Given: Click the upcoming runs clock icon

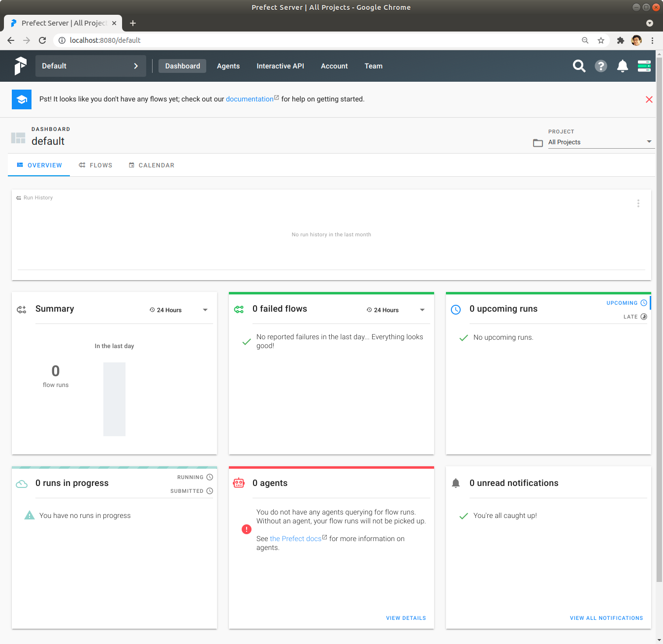Looking at the screenshot, I should [456, 310].
